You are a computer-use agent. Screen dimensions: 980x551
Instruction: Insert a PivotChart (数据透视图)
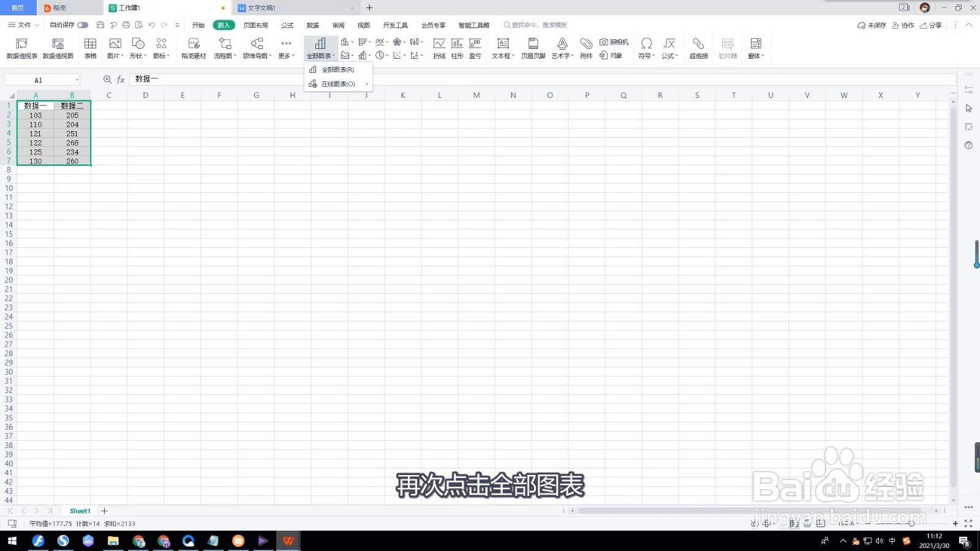pos(58,48)
